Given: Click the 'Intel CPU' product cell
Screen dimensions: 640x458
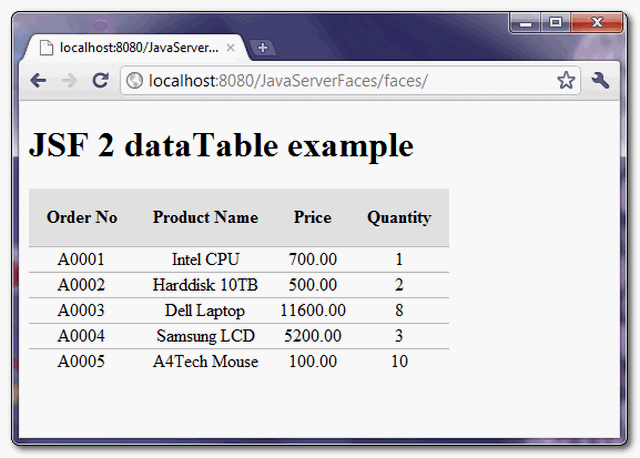Looking at the screenshot, I should pyautogui.click(x=205, y=259).
